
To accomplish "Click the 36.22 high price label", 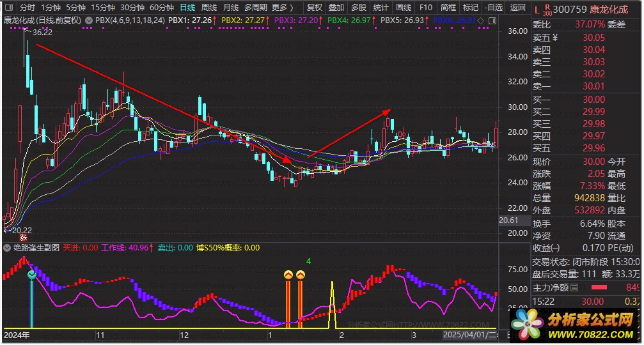I will 42,33.
